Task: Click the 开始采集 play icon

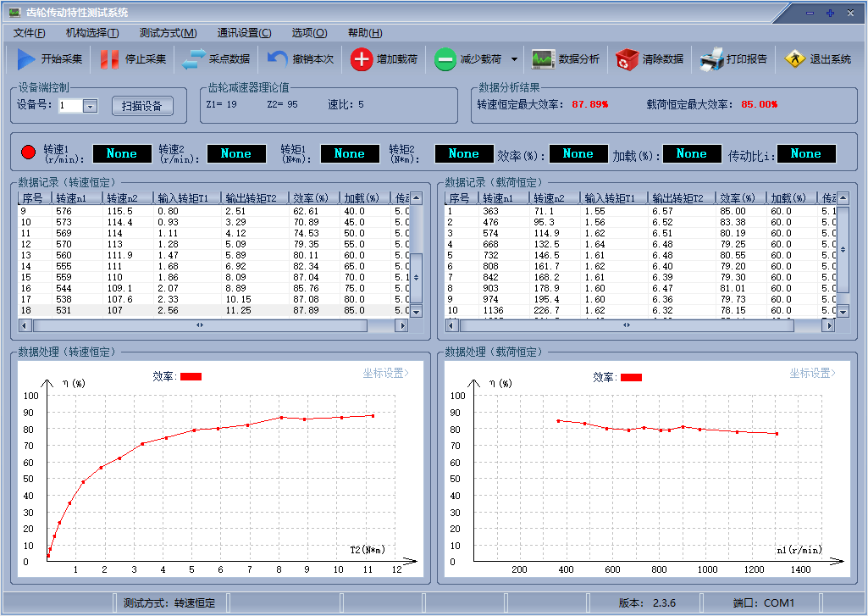Action: [26, 59]
